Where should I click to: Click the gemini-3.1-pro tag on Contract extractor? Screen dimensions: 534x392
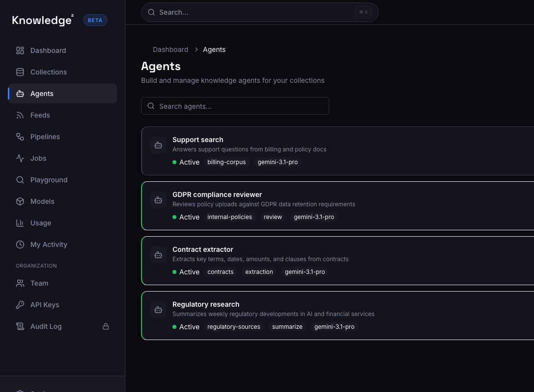[305, 272]
